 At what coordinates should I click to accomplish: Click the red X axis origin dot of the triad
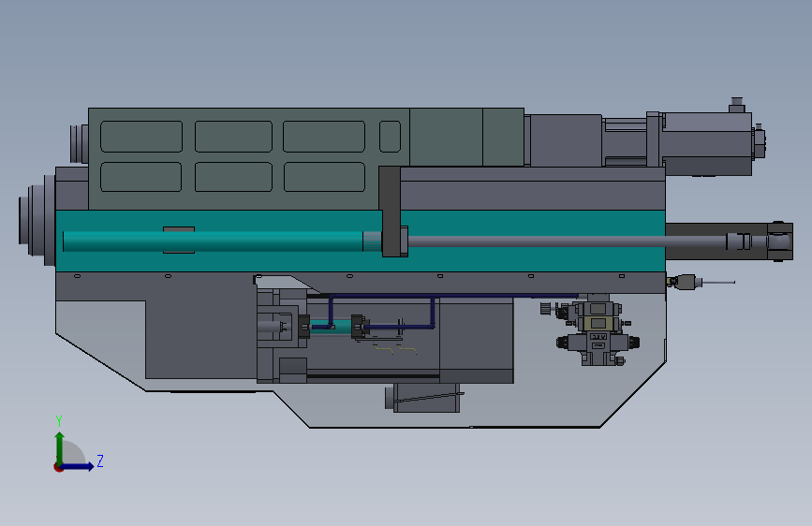click(58, 467)
